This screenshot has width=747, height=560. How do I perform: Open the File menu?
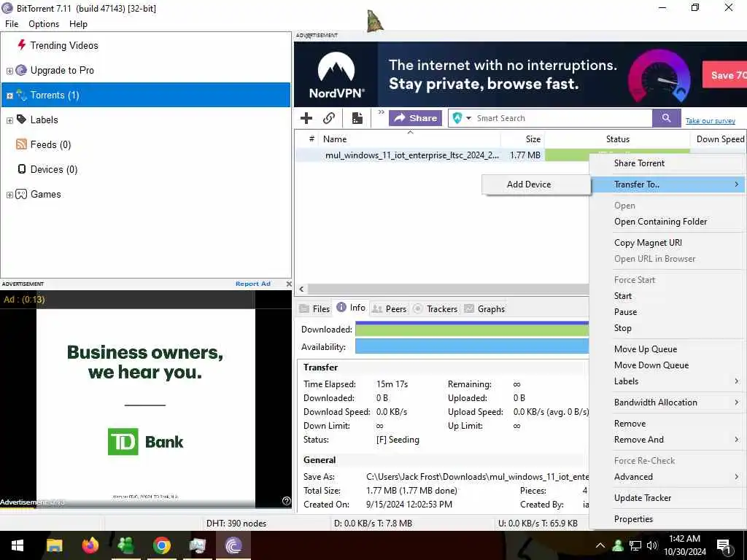click(12, 24)
